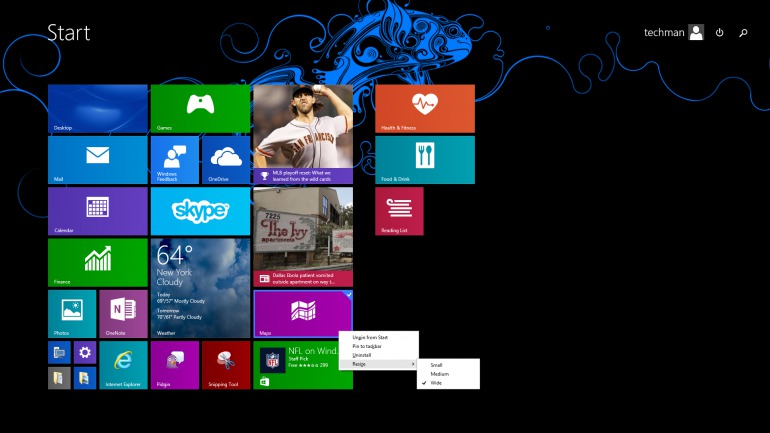Open the Mail tile

coord(98,160)
